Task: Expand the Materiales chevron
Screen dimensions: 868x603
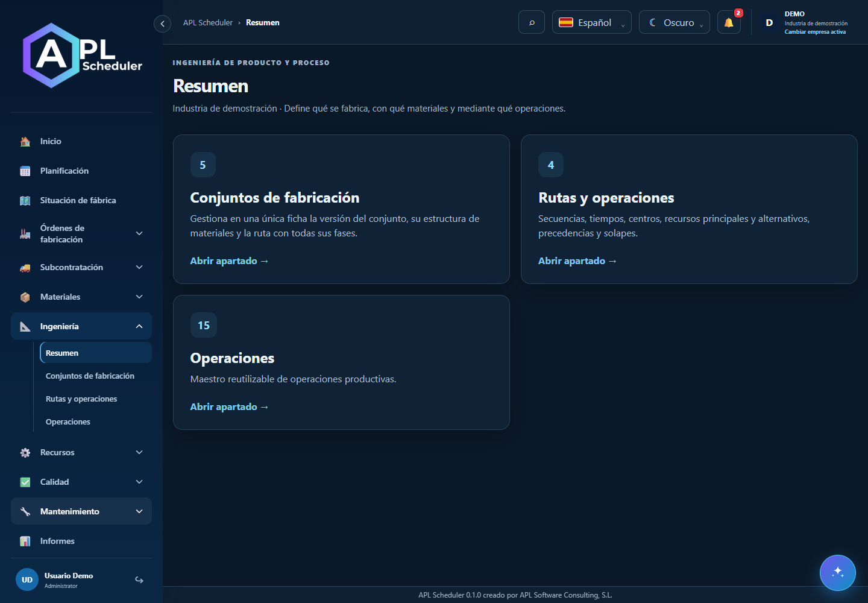Action: 139,297
